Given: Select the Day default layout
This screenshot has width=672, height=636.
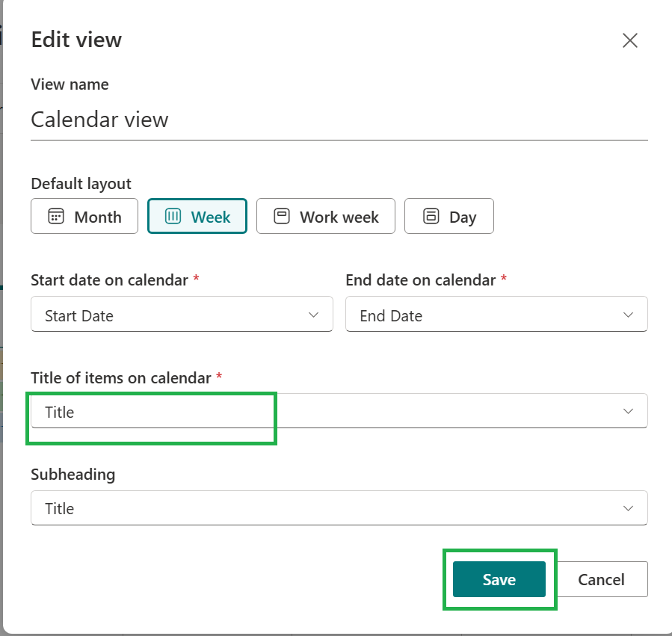Looking at the screenshot, I should click(449, 216).
